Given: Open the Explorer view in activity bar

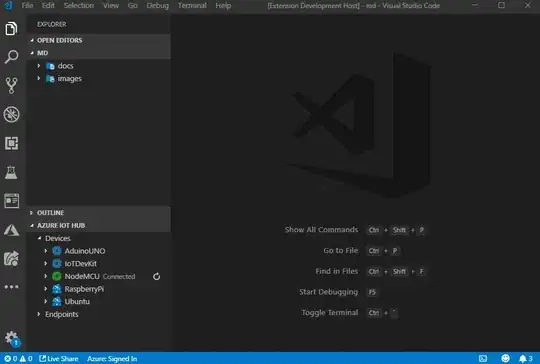Looking at the screenshot, I should click(11, 29).
